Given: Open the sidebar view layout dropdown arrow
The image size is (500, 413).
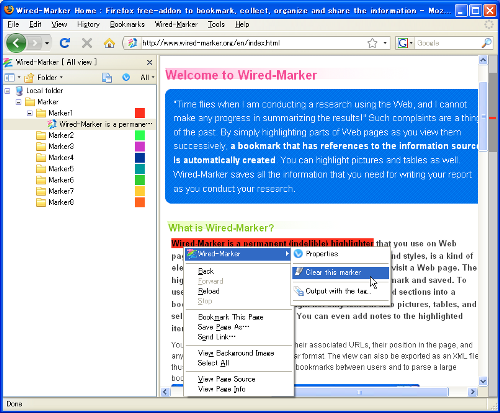Looking at the screenshot, I should tap(19, 77).
